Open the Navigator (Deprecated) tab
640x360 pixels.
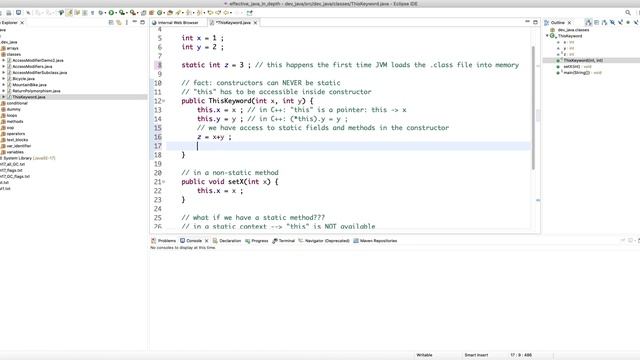tap(324, 240)
